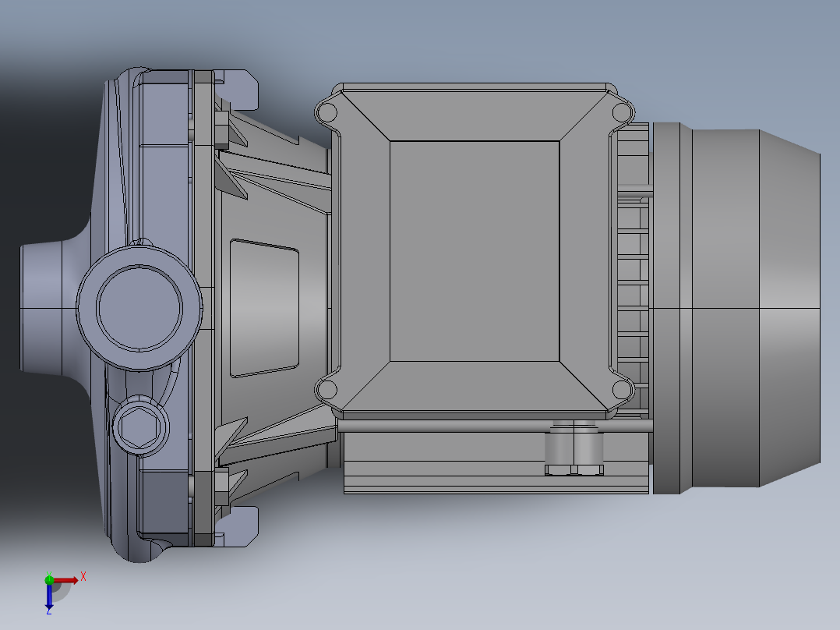This screenshot has height=630, width=840.
Task: Click the red X axis arrow of the triad
Action: click(66, 580)
